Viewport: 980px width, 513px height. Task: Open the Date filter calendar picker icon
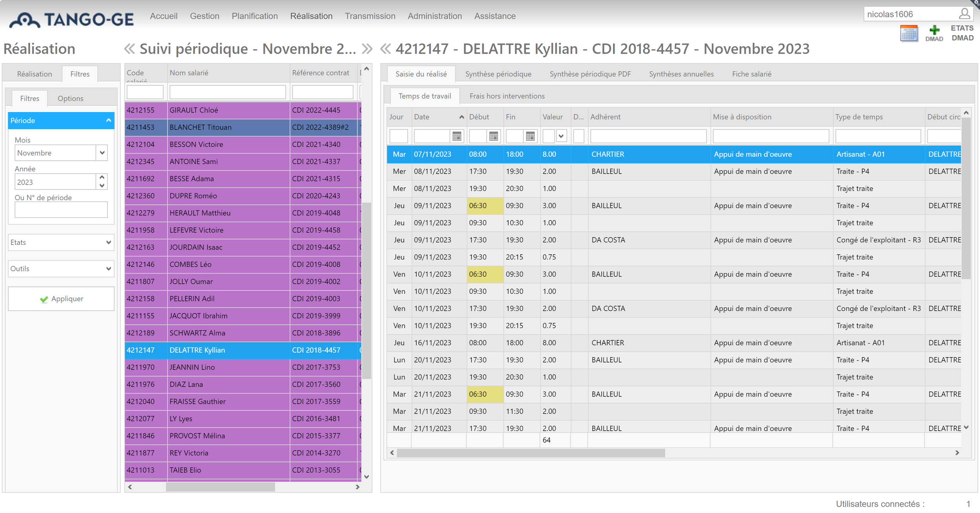457,136
